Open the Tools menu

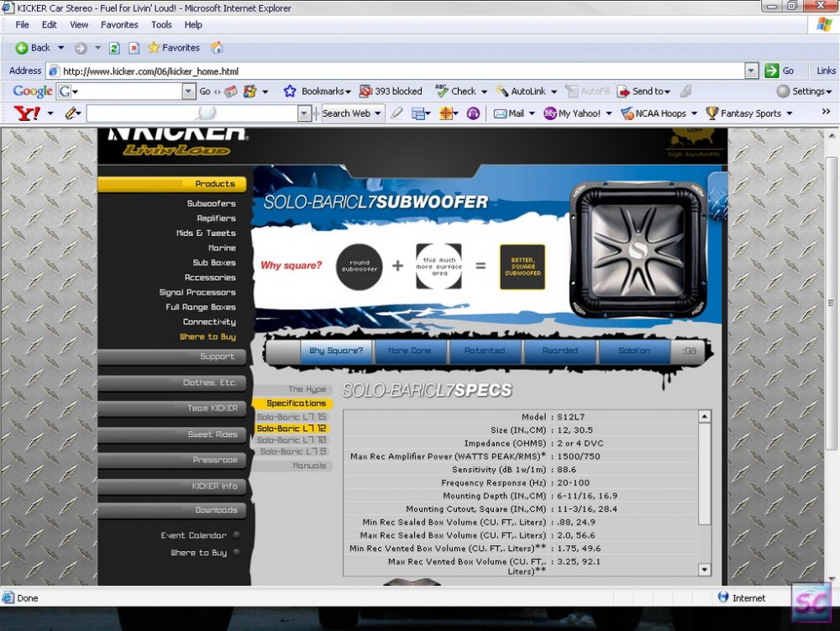coord(161,24)
